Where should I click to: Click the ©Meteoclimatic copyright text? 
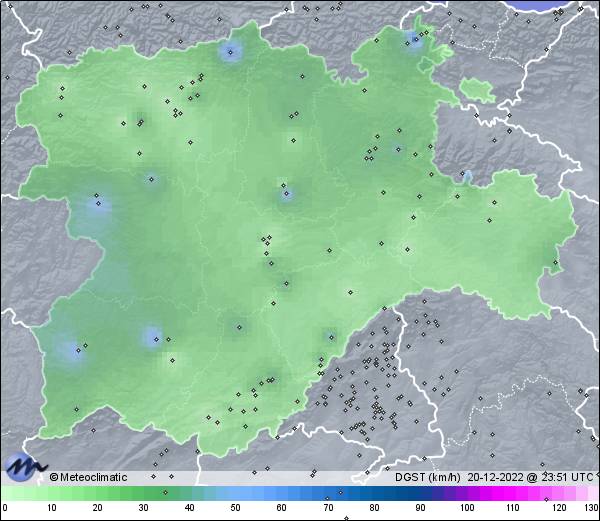tap(88, 477)
